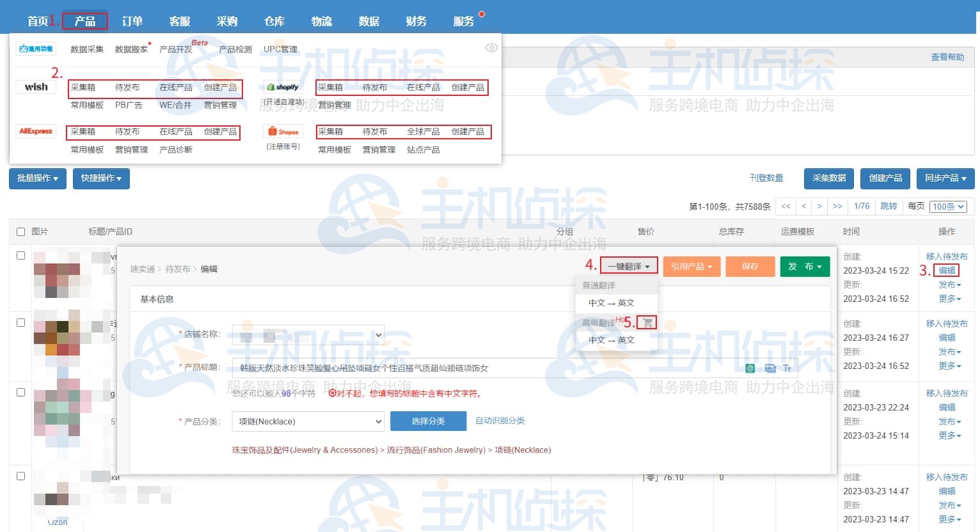The height and width of the screenshot is (532, 980).
Task: Click the 跳转 page jump control
Action: tap(889, 206)
